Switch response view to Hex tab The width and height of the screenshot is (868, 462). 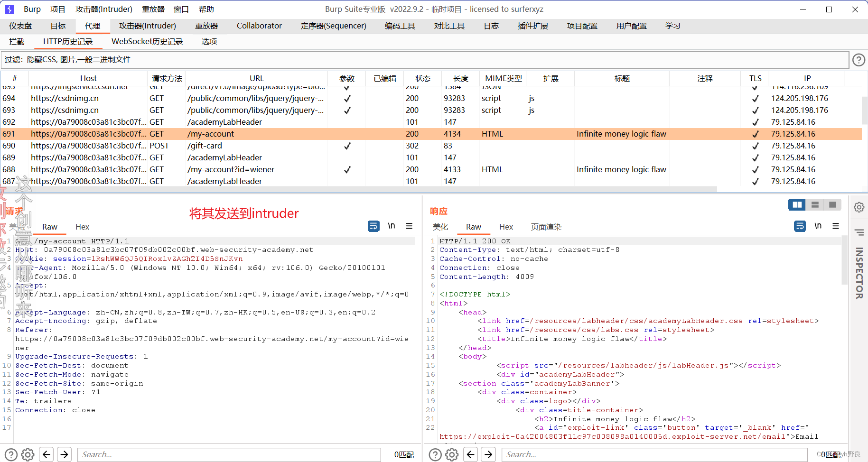506,227
